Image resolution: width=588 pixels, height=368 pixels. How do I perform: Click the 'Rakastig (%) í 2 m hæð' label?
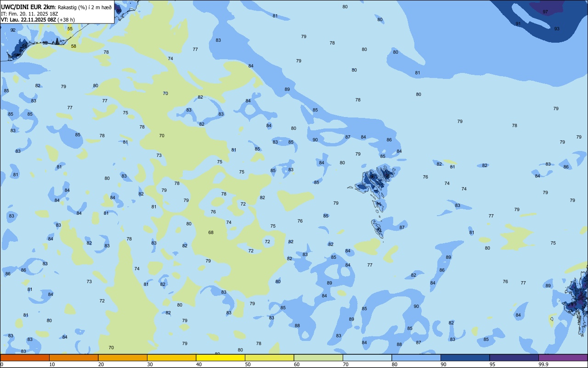85,7
